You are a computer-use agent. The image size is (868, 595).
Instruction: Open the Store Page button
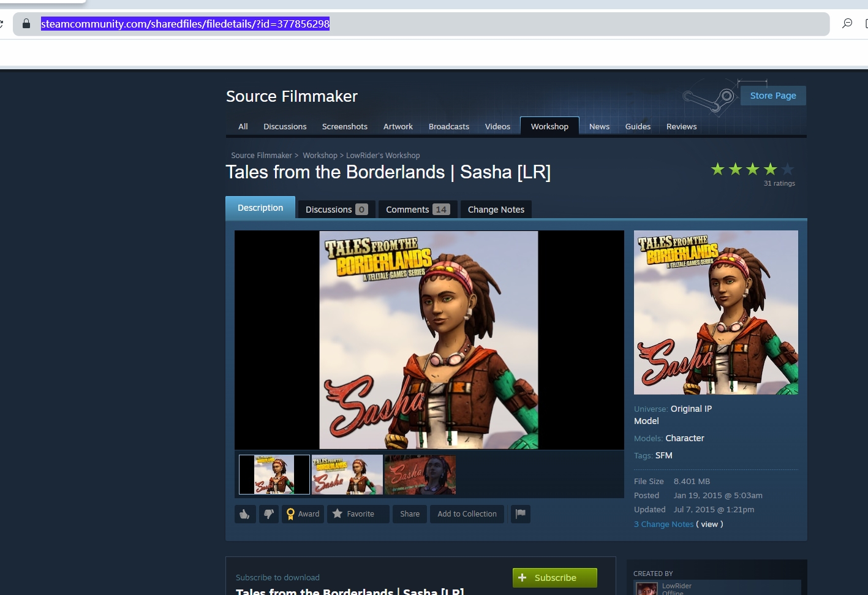(772, 96)
